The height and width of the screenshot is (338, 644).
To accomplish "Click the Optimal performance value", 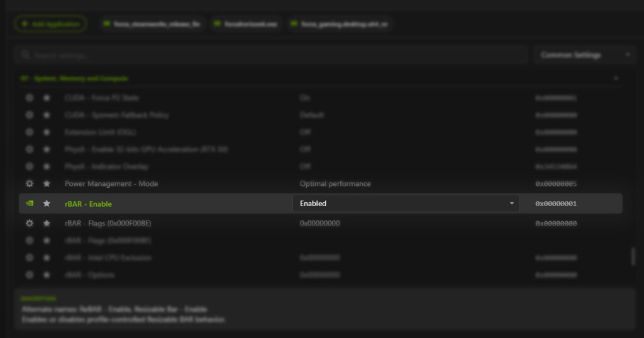I will click(335, 184).
